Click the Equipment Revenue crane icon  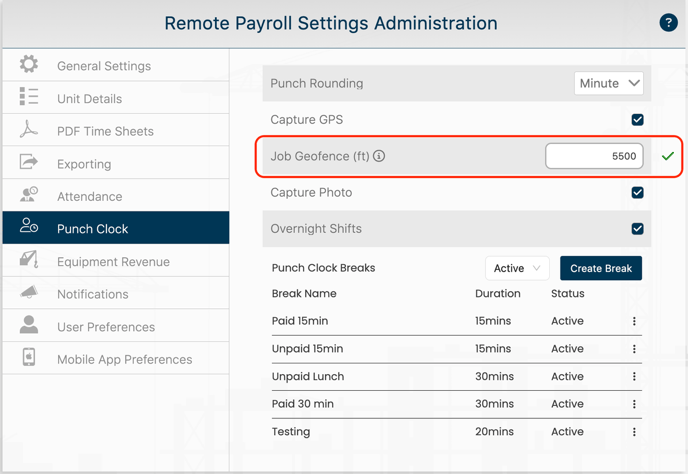click(x=29, y=259)
